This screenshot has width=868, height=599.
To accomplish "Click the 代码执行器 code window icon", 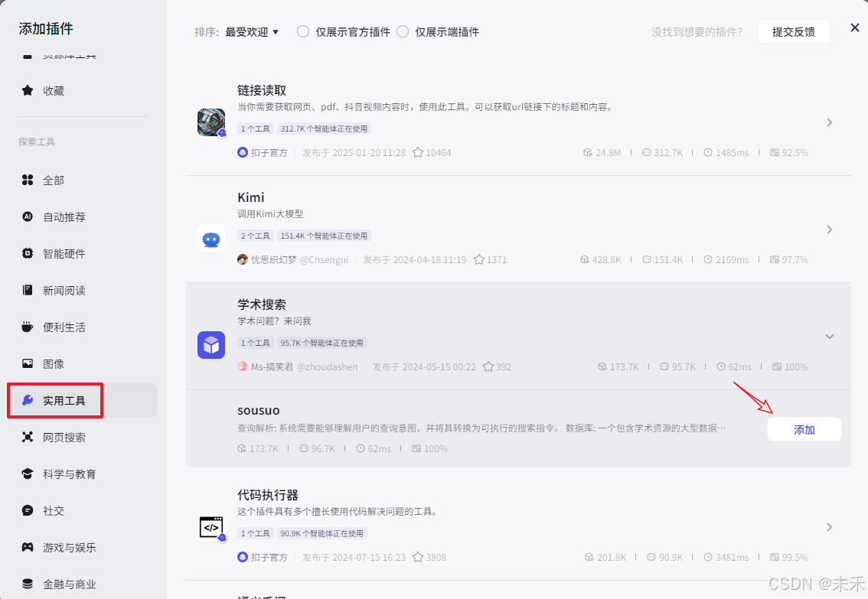I will coord(211,528).
